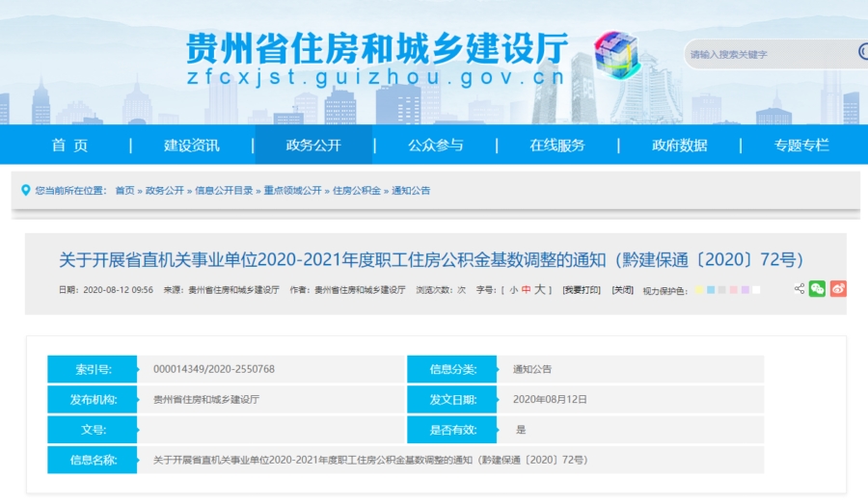Screen dimensions: 868x504
Task: Share the article via WeChat icon
Action: [x=817, y=289]
